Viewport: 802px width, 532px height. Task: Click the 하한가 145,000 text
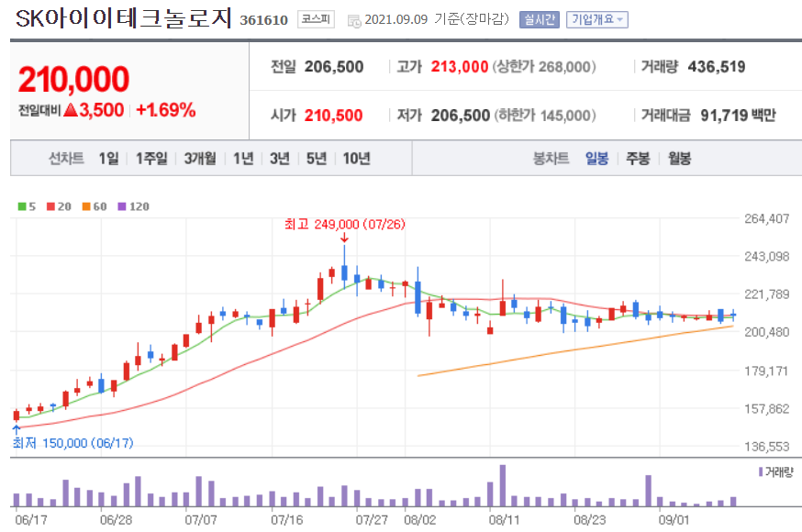click(545, 115)
